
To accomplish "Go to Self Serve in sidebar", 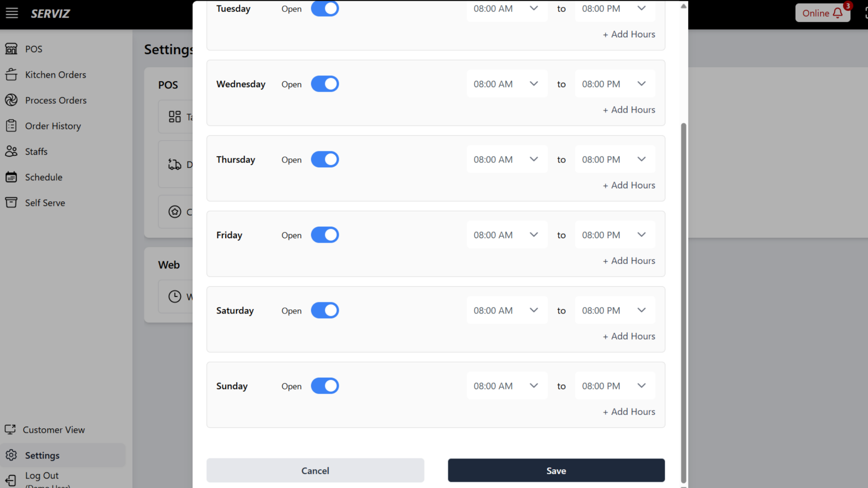I will pyautogui.click(x=45, y=203).
